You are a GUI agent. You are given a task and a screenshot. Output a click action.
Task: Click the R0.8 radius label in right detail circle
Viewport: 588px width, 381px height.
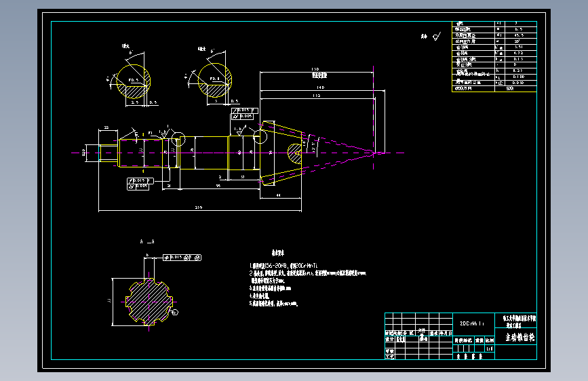(215, 79)
